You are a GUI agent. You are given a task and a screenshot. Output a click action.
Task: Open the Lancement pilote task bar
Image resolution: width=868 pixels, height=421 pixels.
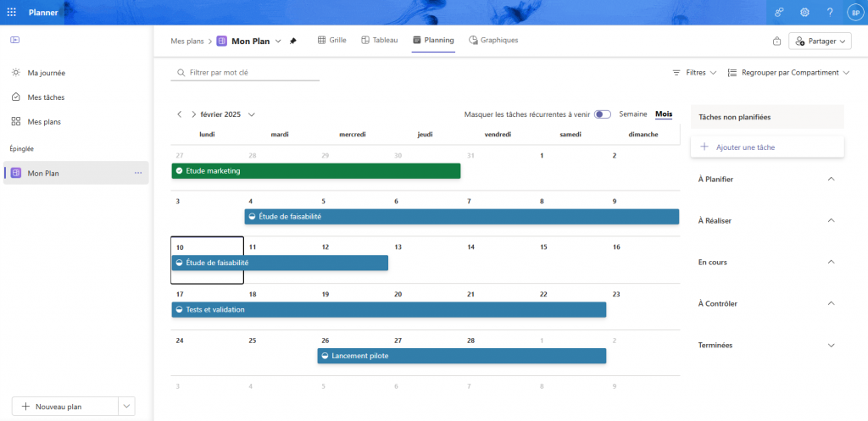click(462, 356)
